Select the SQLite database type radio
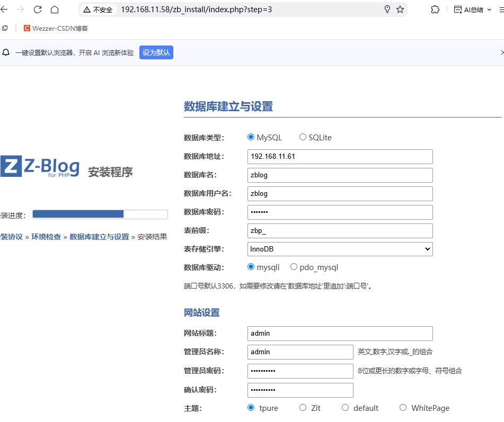 pyautogui.click(x=303, y=137)
